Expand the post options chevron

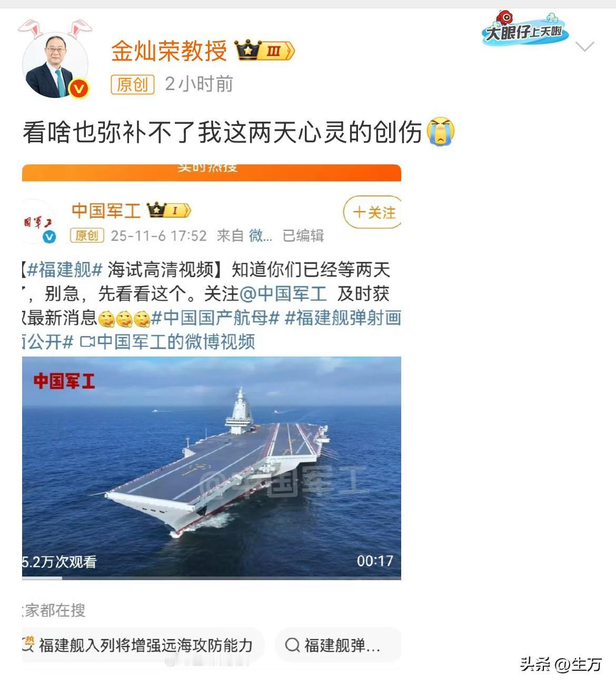(585, 47)
